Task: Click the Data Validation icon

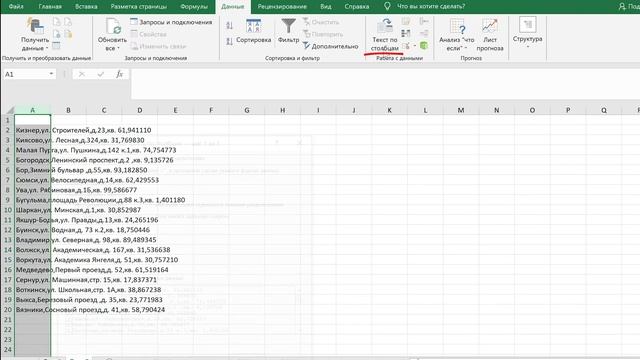Action: pos(406,46)
